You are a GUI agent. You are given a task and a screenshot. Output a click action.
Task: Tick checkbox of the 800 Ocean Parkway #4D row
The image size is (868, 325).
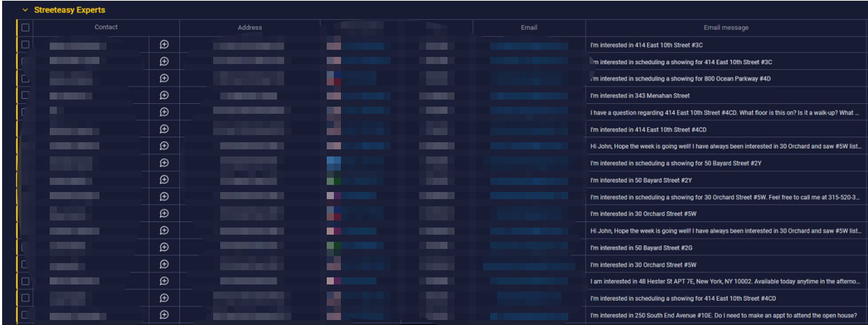(x=26, y=78)
